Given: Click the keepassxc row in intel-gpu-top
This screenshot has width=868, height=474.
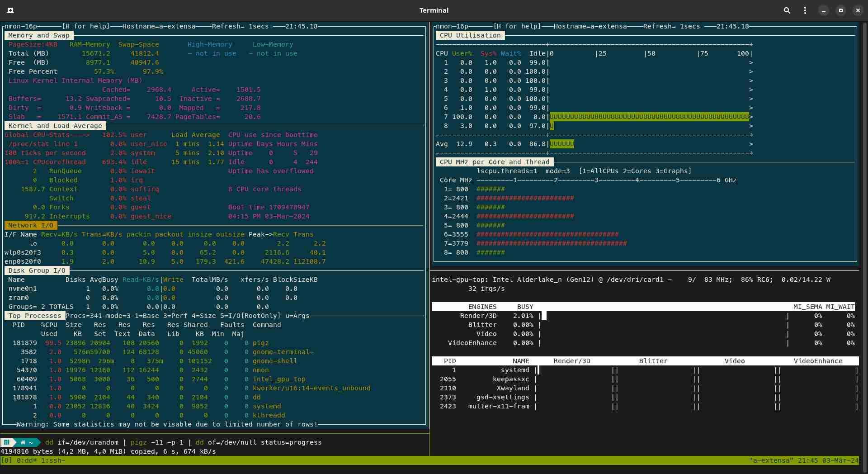Looking at the screenshot, I should pyautogui.click(x=511, y=379).
